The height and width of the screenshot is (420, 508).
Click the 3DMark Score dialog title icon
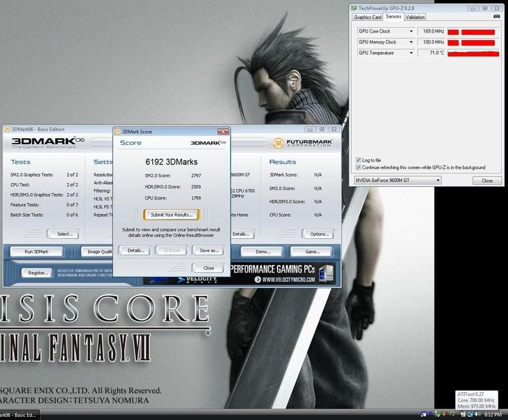click(118, 132)
